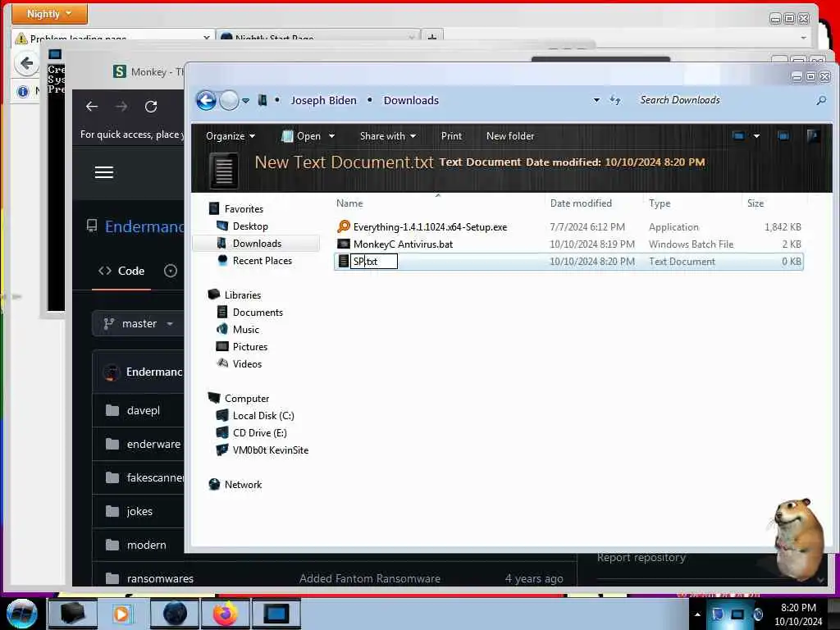This screenshot has height=630, width=840.
Task: Open the Nightly menu button
Action: point(49,14)
